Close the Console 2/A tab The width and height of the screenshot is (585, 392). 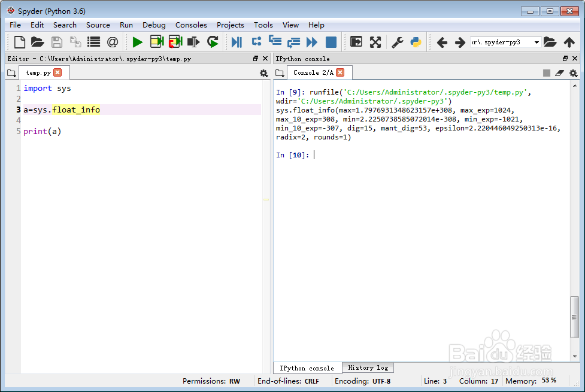[340, 72]
